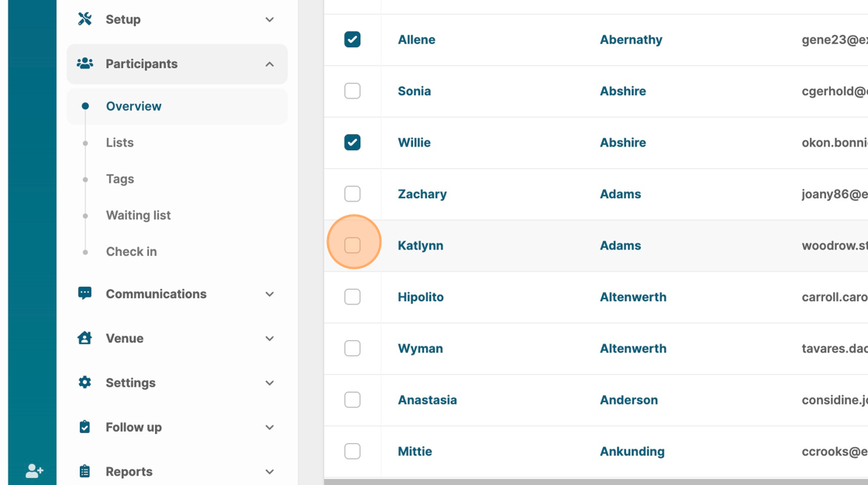Click the Settings gear icon
Image resolution: width=868 pixels, height=485 pixels.
pos(85,382)
